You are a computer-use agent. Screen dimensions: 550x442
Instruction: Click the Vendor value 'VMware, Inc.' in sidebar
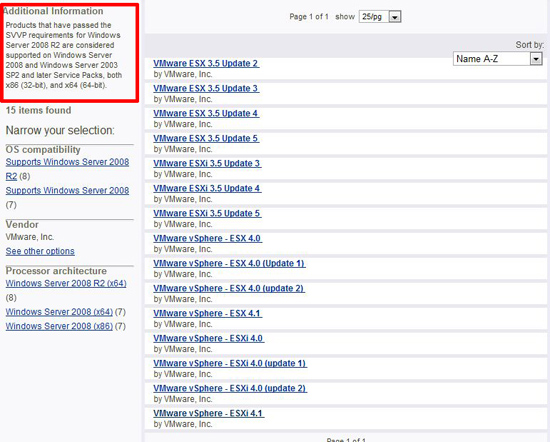point(29,237)
